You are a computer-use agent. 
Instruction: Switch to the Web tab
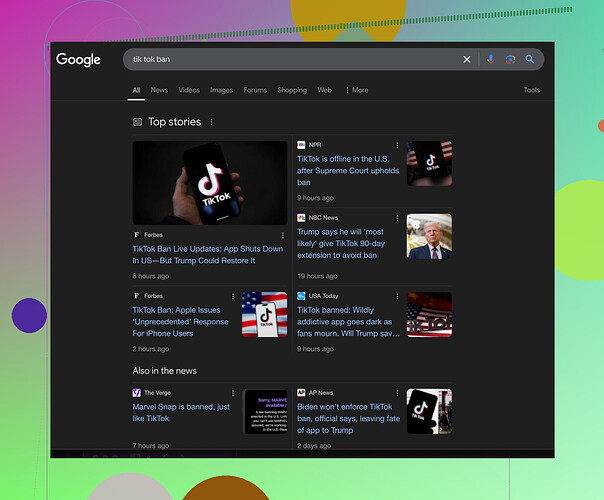(324, 90)
